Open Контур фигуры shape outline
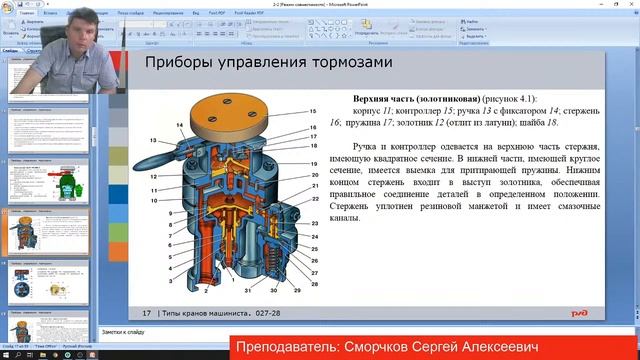640x360 pixels. click(427, 29)
